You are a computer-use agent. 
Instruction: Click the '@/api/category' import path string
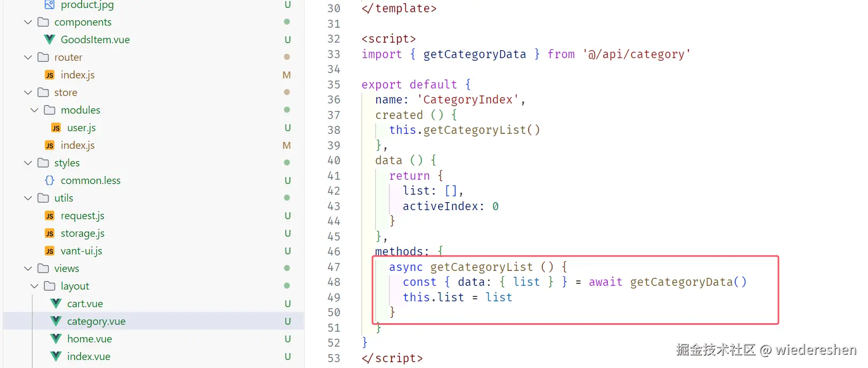(x=637, y=54)
